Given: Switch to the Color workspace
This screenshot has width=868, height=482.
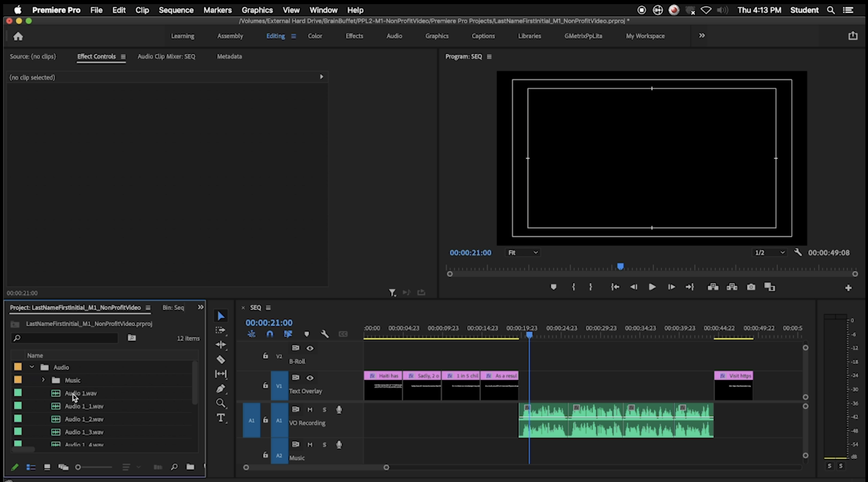Looking at the screenshot, I should pos(315,36).
